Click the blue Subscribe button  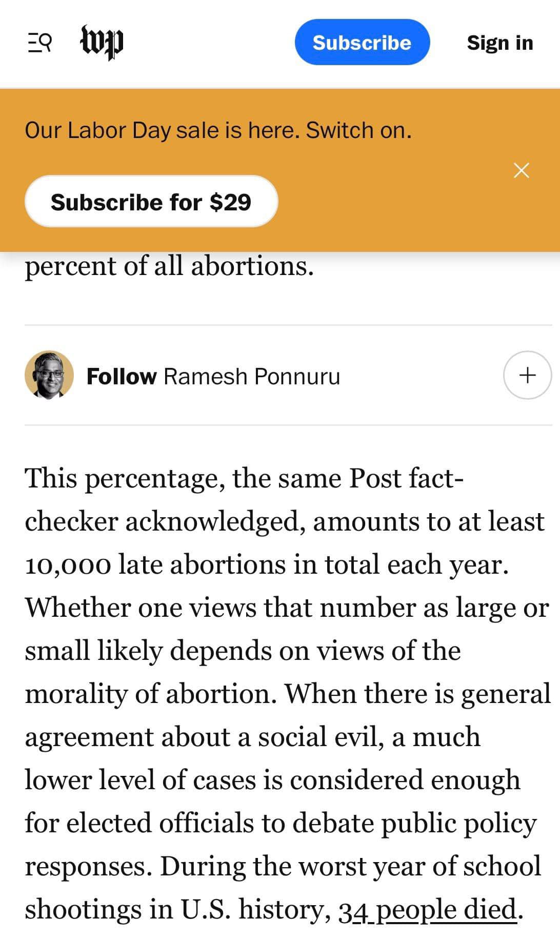point(362,43)
